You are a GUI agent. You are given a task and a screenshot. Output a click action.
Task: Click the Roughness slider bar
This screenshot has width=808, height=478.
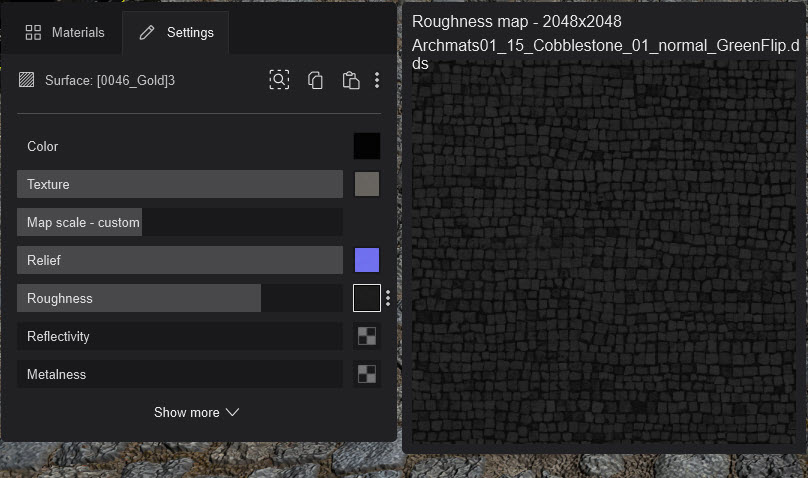tap(180, 298)
